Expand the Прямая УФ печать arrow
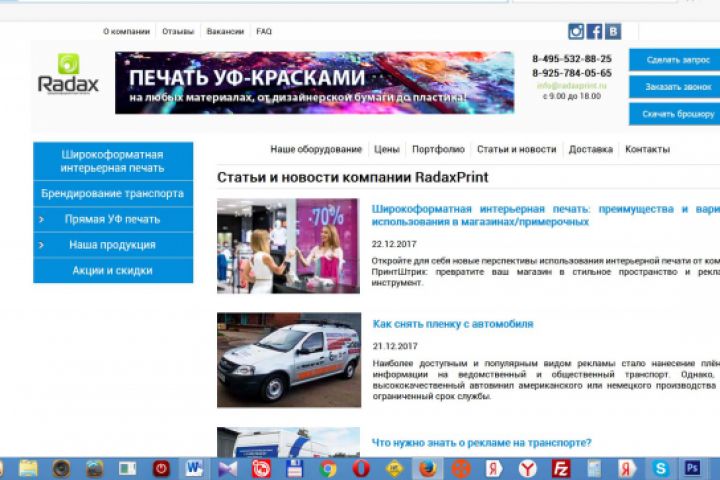Viewport: 720px width, 480px height. pyautogui.click(x=41, y=220)
